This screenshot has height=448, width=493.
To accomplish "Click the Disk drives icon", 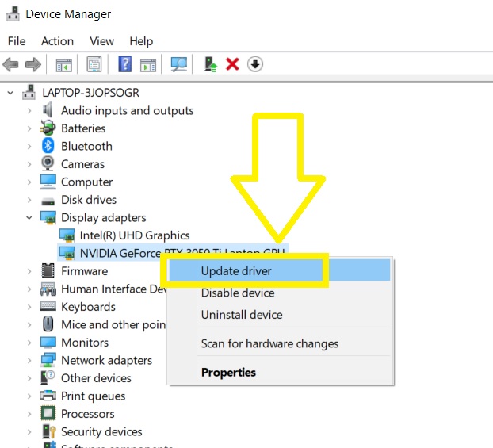I will (x=48, y=201).
